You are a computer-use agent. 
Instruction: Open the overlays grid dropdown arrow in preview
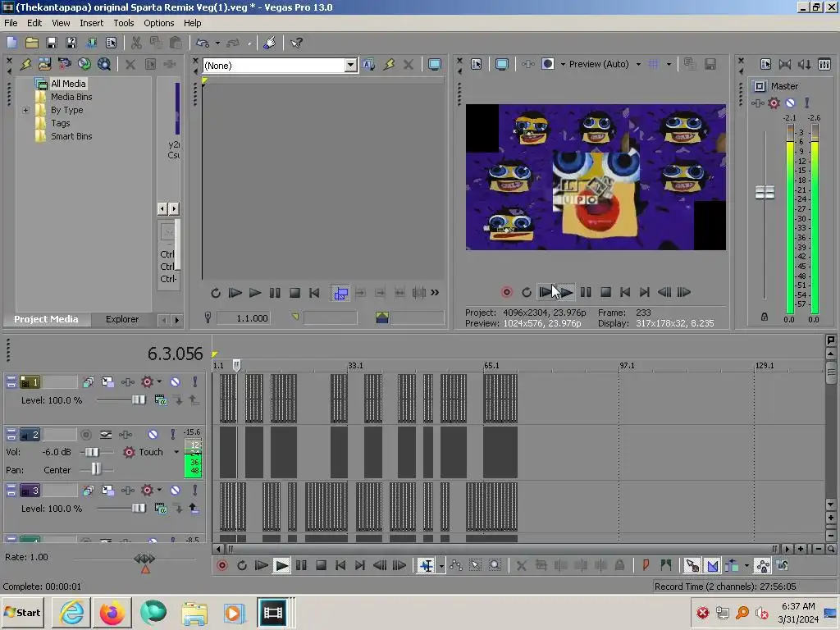click(x=669, y=64)
